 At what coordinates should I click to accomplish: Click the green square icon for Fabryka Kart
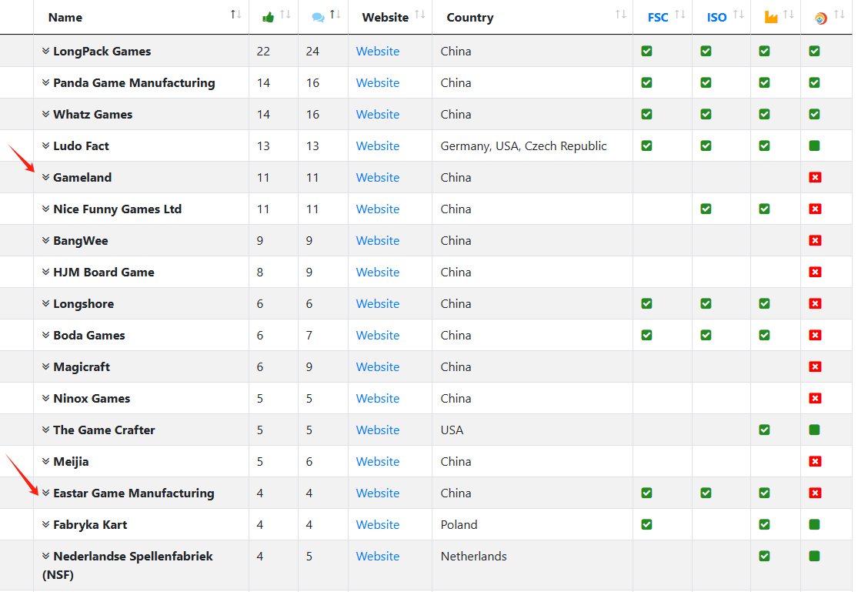814,524
